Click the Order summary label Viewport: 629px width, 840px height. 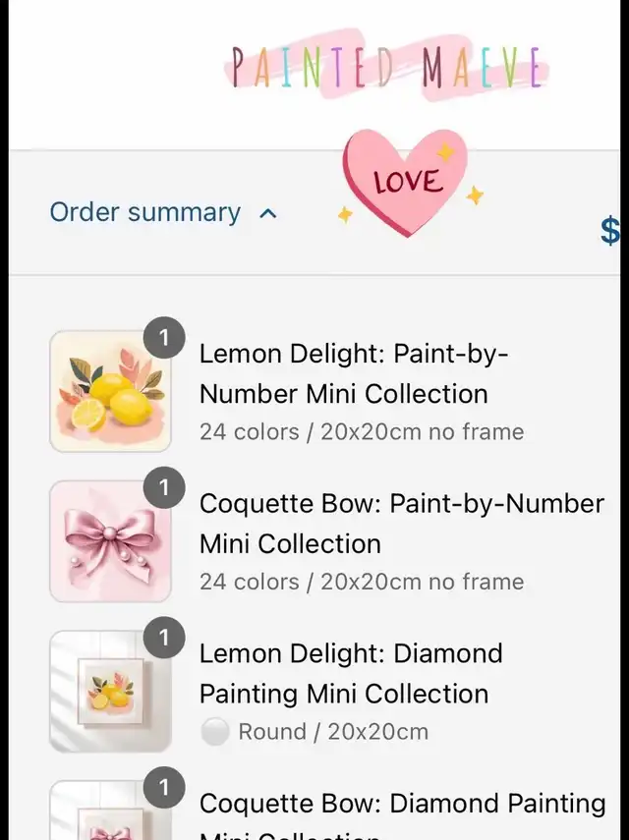pyautogui.click(x=145, y=212)
